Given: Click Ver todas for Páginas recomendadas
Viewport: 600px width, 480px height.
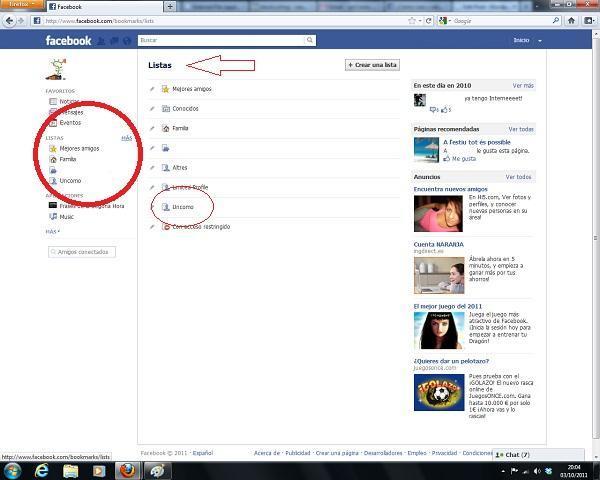Looking at the screenshot, I should [521, 129].
